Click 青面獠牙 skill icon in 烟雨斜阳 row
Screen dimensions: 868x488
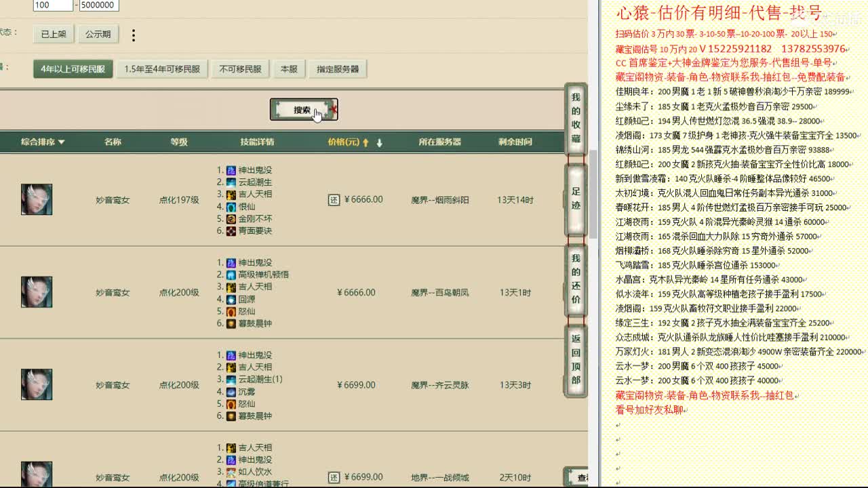231,231
